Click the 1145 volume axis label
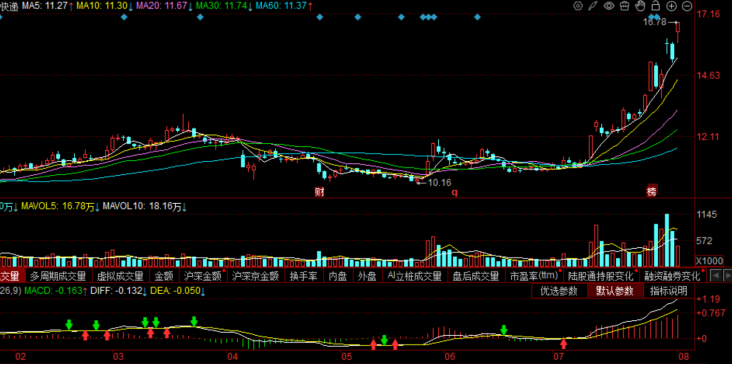 tap(706, 215)
